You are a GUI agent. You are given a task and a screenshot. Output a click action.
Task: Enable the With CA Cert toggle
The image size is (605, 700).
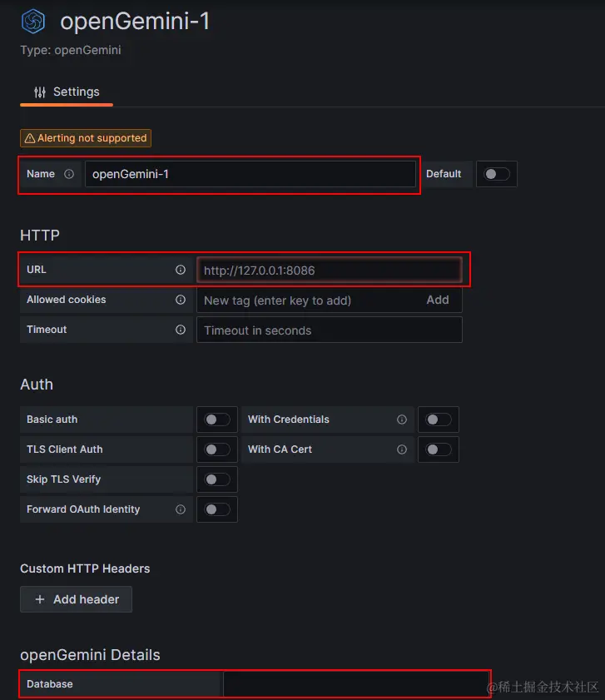pyautogui.click(x=438, y=449)
